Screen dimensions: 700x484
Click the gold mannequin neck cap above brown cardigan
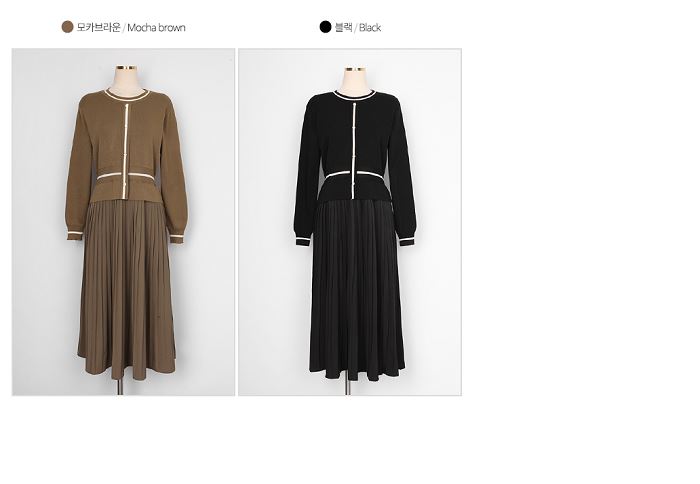pyautogui.click(x=126, y=68)
